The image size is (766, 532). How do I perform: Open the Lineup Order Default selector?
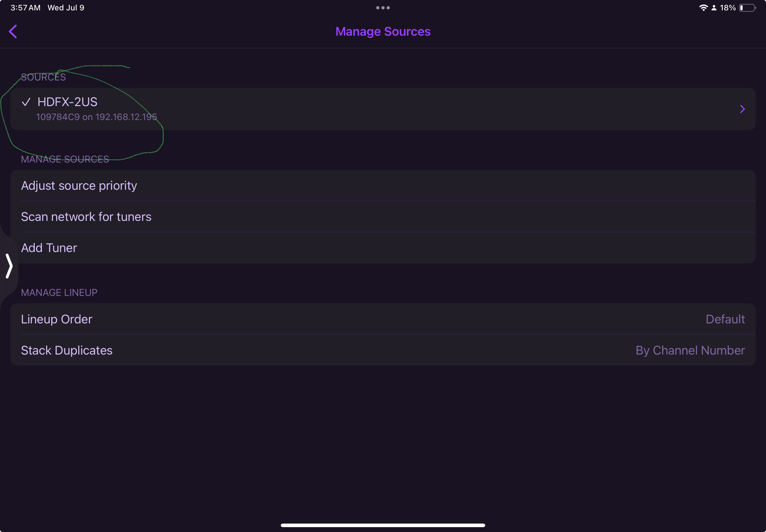725,319
